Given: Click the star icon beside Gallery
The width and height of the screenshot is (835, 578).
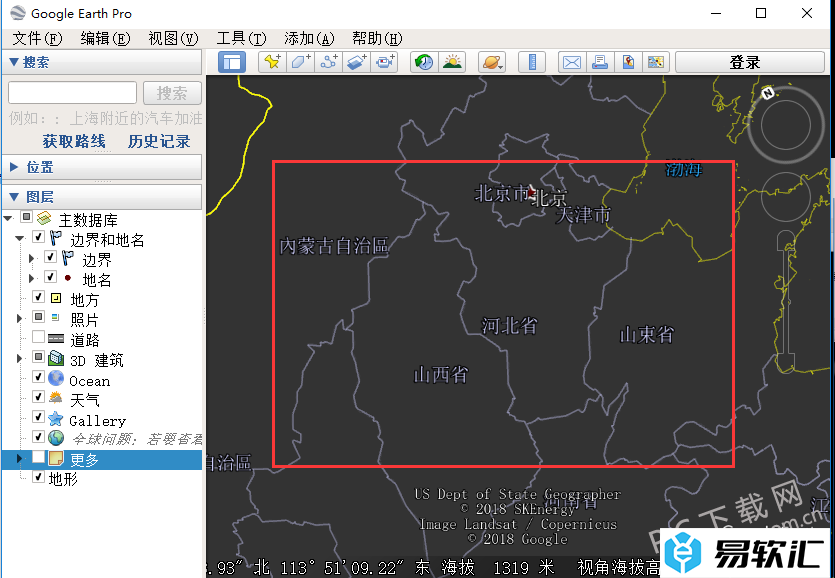Looking at the screenshot, I should [56, 418].
